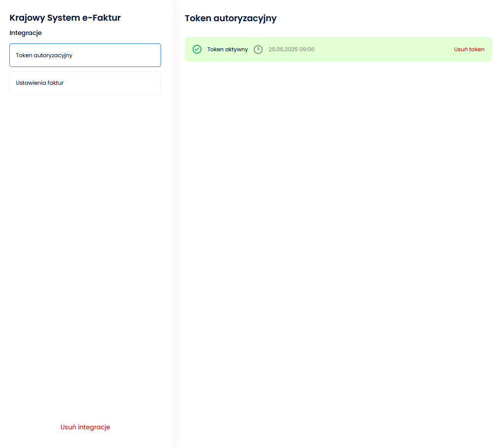Click the red Usuń token link
This screenshot has width=504, height=447.
pos(469,49)
